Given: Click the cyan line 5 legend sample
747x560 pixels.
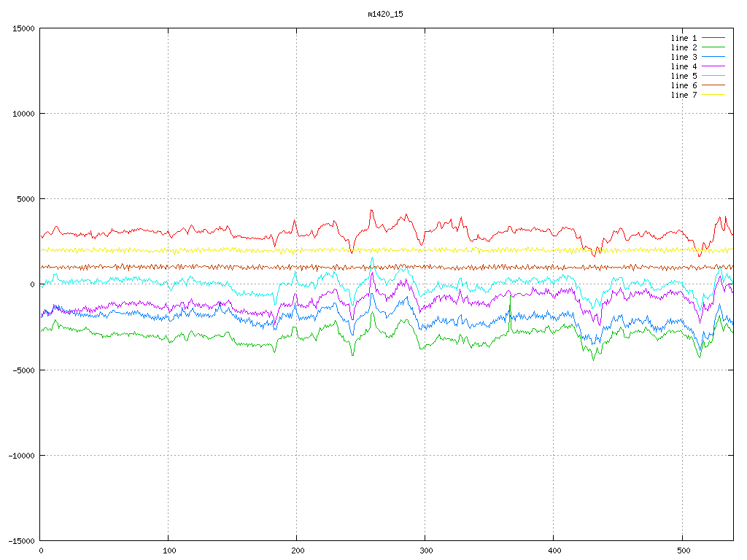Looking at the screenshot, I should pyautogui.click(x=713, y=76).
